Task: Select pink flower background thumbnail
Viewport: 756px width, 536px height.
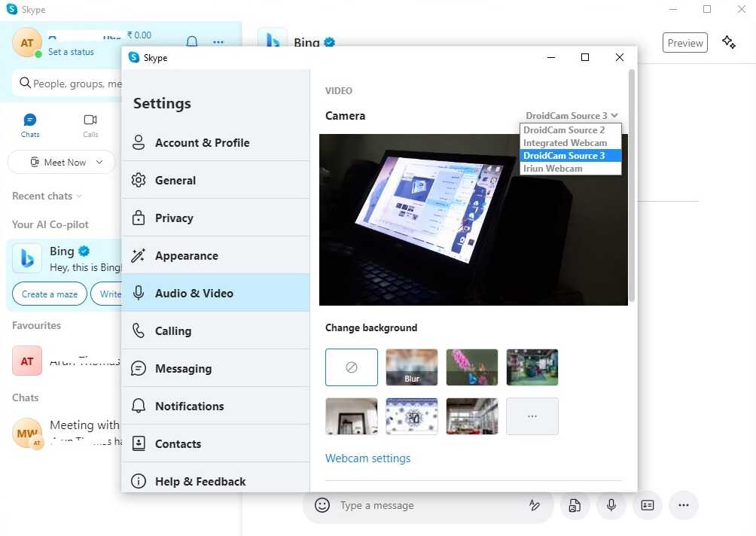Action: coord(472,367)
